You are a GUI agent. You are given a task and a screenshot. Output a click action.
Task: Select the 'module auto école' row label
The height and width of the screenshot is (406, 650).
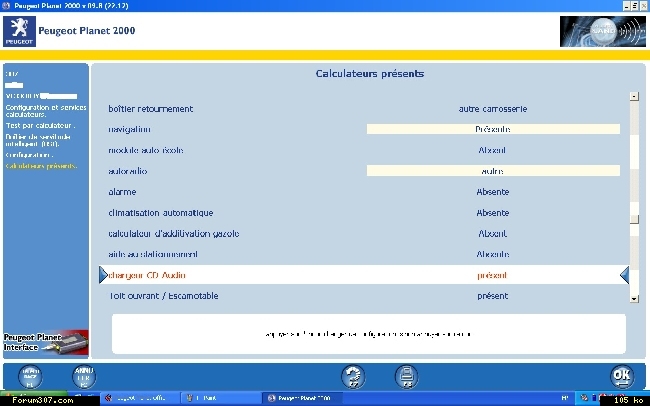[146, 150]
